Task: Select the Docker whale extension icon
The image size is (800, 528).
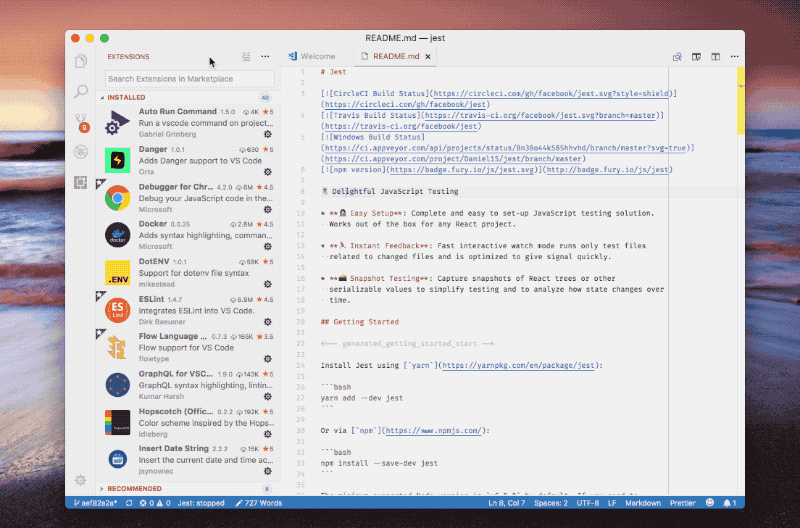Action: [x=117, y=235]
